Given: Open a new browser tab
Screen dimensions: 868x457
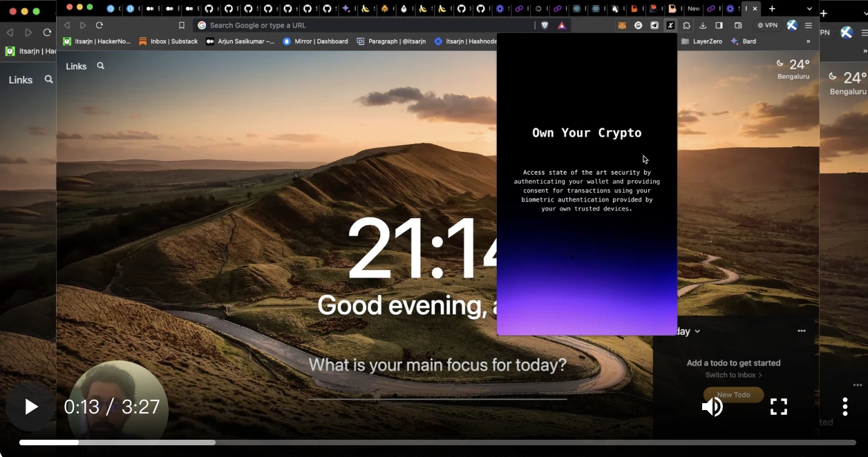Looking at the screenshot, I should [x=772, y=9].
